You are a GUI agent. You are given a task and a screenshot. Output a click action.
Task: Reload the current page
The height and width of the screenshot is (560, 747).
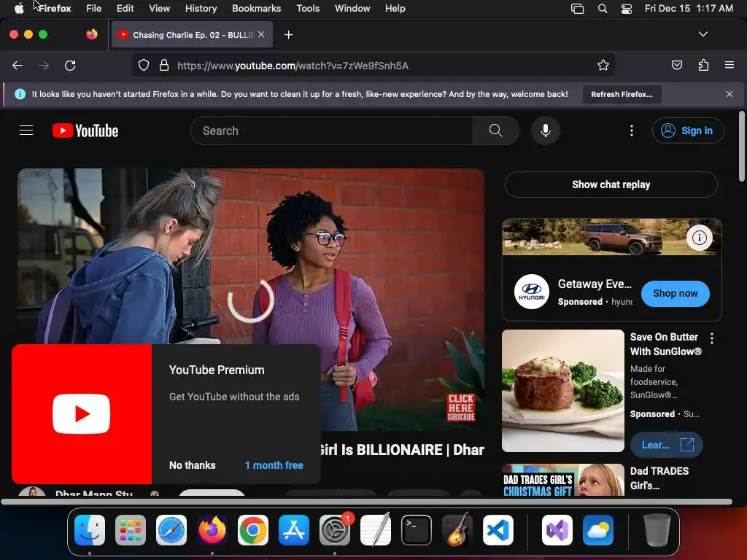(70, 66)
